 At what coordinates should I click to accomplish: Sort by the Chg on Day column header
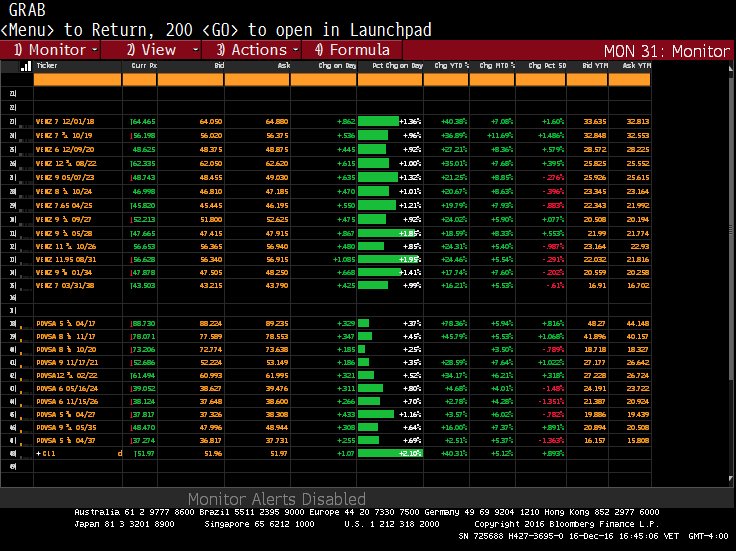(x=337, y=66)
